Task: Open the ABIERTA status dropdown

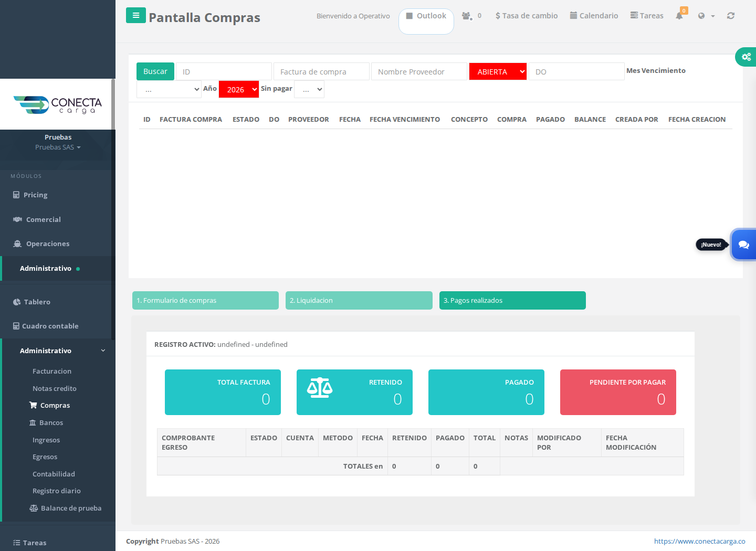Action: coord(498,71)
